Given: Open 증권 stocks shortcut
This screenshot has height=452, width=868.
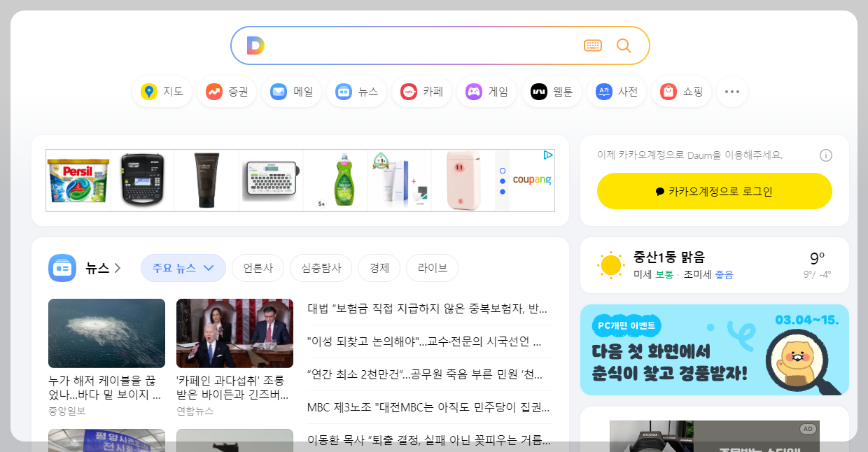Looking at the screenshot, I should point(227,92).
